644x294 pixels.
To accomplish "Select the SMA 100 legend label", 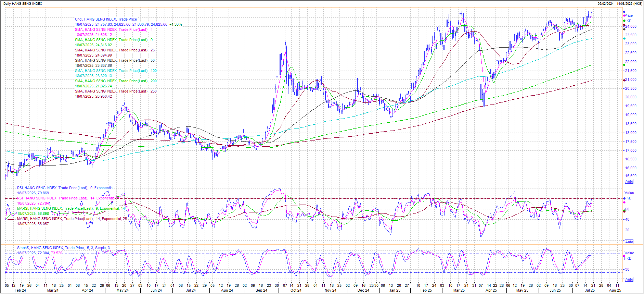I will pyautogui.click(x=116, y=71).
